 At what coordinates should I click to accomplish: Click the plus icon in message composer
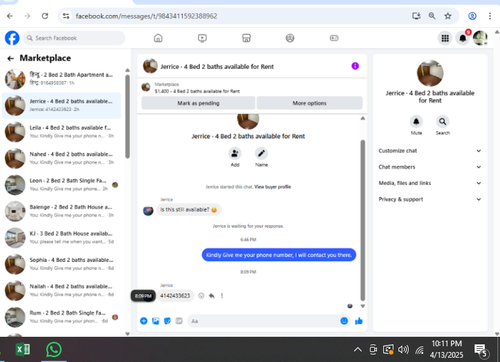[x=144, y=321]
